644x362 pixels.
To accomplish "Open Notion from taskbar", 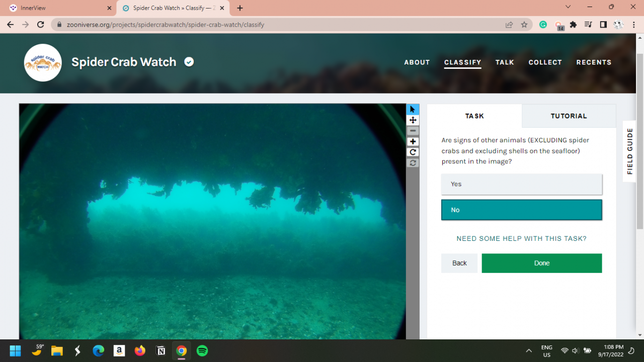I will [x=161, y=351].
